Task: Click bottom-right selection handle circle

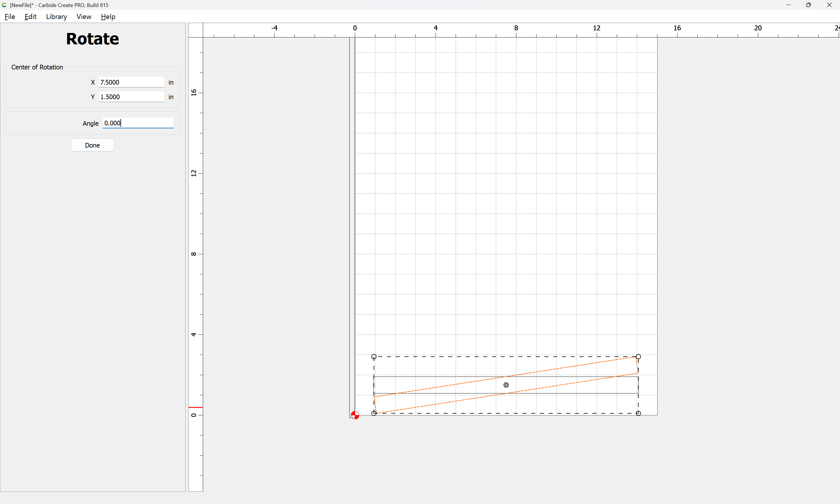Action: pyautogui.click(x=638, y=413)
